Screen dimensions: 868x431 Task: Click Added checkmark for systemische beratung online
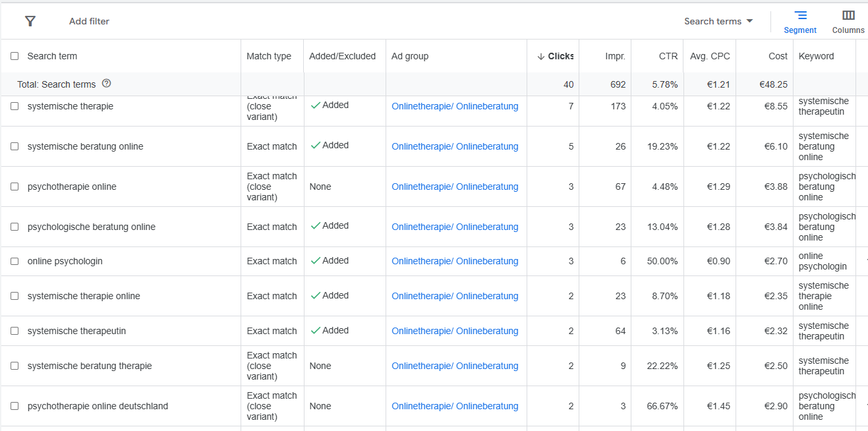click(316, 145)
